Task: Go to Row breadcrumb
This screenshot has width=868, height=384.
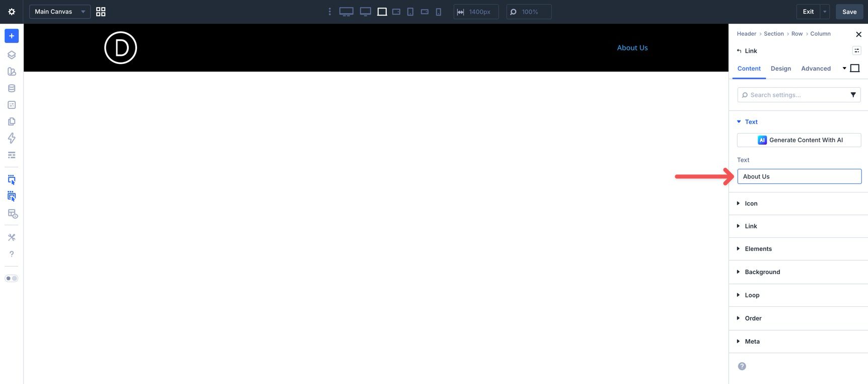Action: coord(797,34)
